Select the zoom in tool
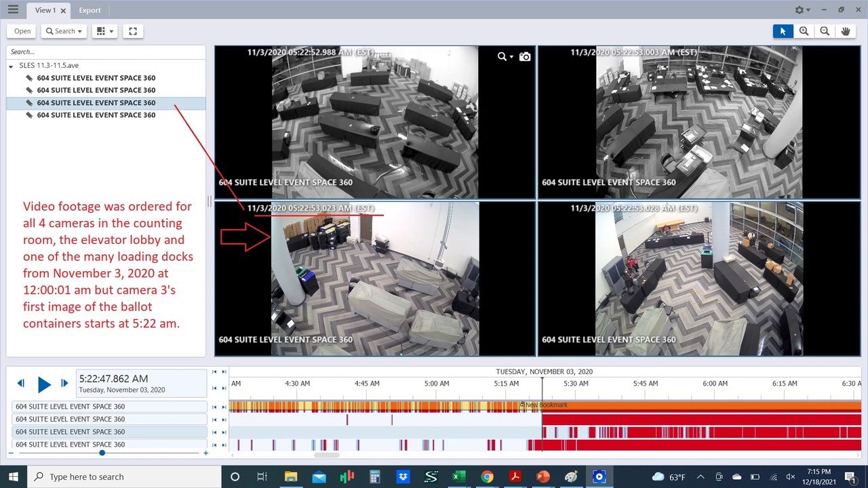This screenshot has height=488, width=868. pos(804,31)
